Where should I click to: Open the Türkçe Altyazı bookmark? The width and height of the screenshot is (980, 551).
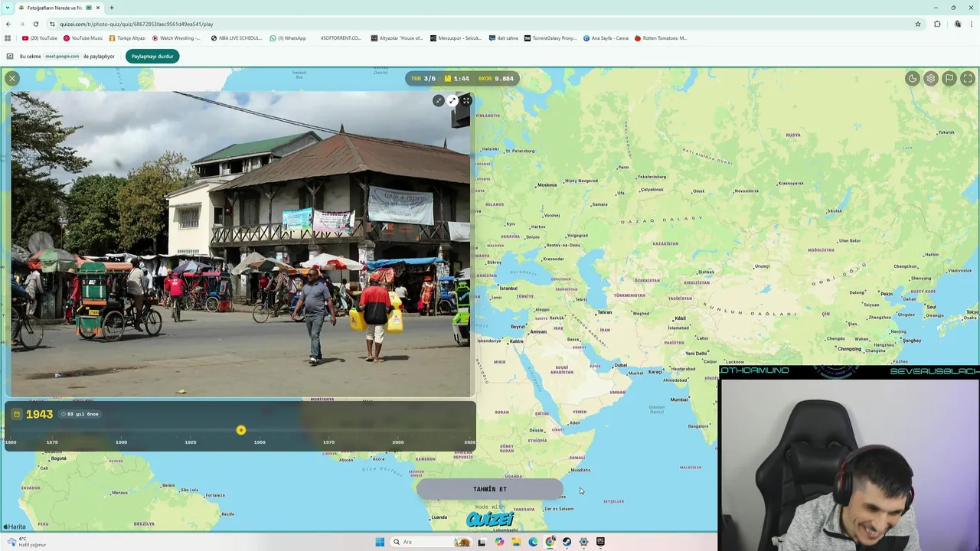(x=127, y=37)
